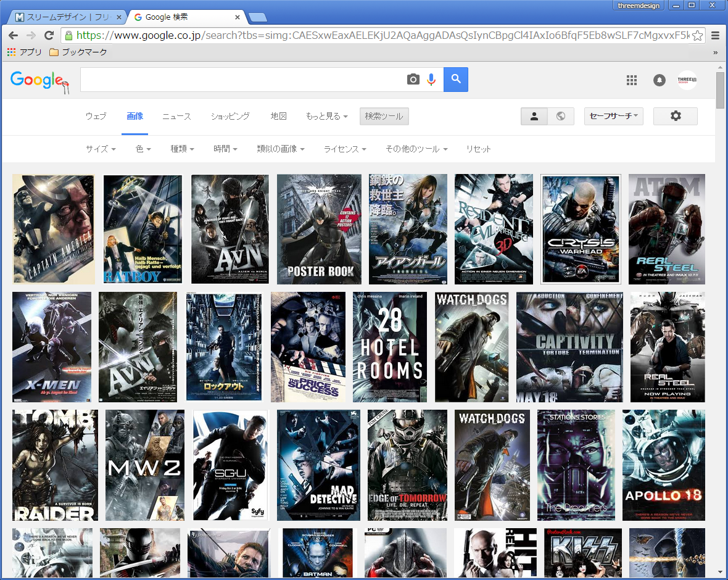Screen dimensions: 728x580
Task: Open the Google apps grid icon
Action: [631, 80]
